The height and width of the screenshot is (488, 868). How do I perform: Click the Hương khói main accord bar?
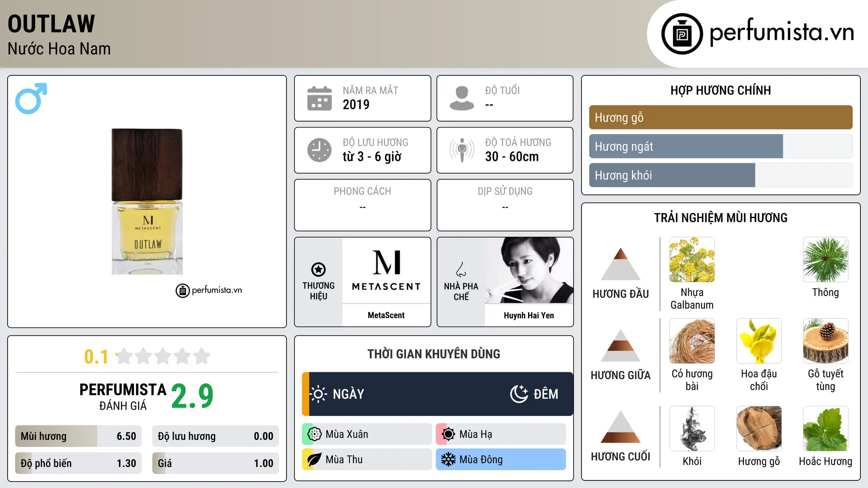721,175
